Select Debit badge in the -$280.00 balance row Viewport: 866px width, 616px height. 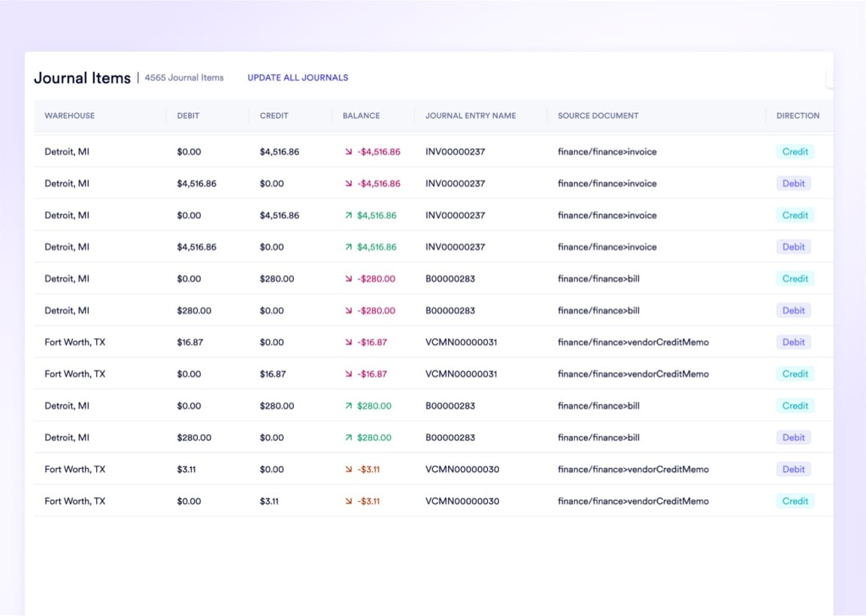(793, 311)
